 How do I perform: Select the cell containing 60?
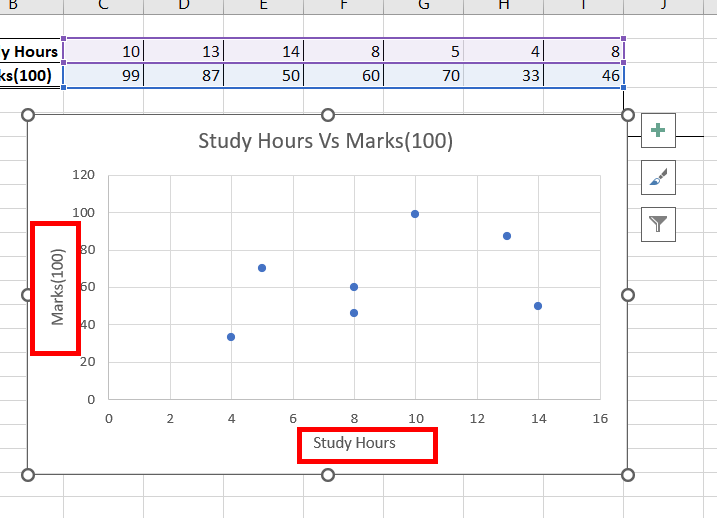coord(343,75)
